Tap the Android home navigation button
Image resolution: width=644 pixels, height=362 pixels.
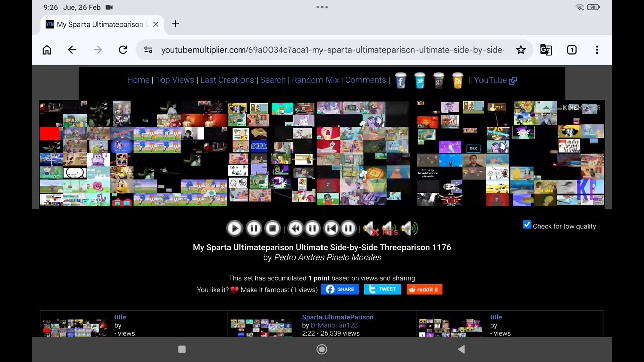(x=322, y=349)
